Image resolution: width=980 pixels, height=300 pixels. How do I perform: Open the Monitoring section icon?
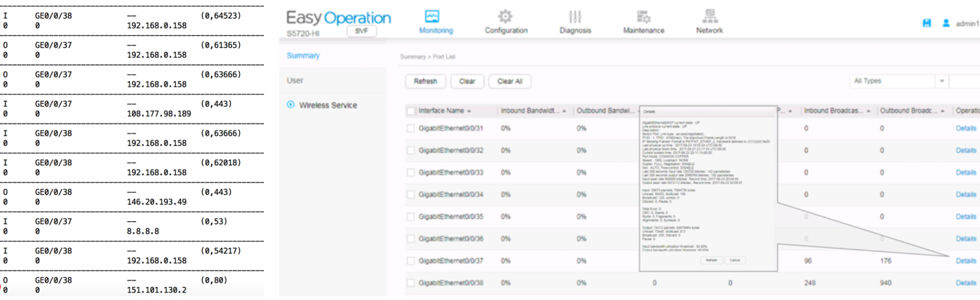click(x=431, y=17)
